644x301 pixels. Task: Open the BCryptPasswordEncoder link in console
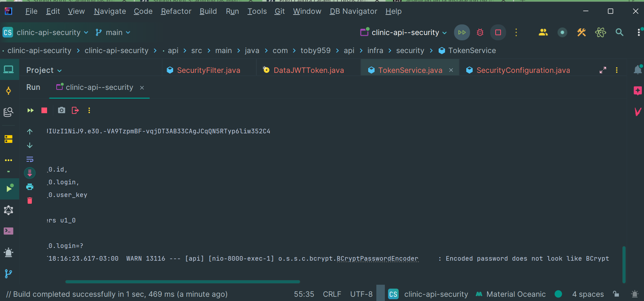(377, 259)
